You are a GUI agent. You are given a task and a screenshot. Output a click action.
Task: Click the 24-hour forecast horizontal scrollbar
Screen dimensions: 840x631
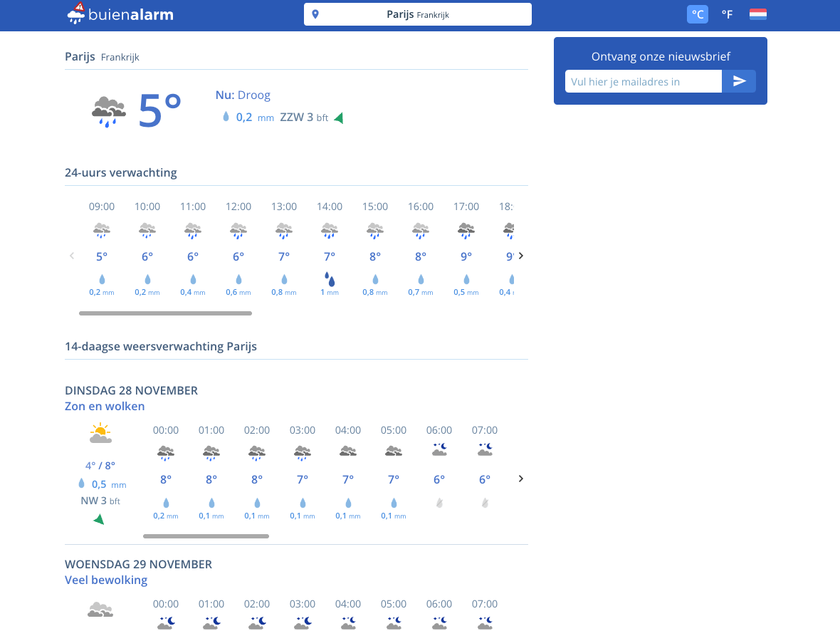(x=165, y=313)
